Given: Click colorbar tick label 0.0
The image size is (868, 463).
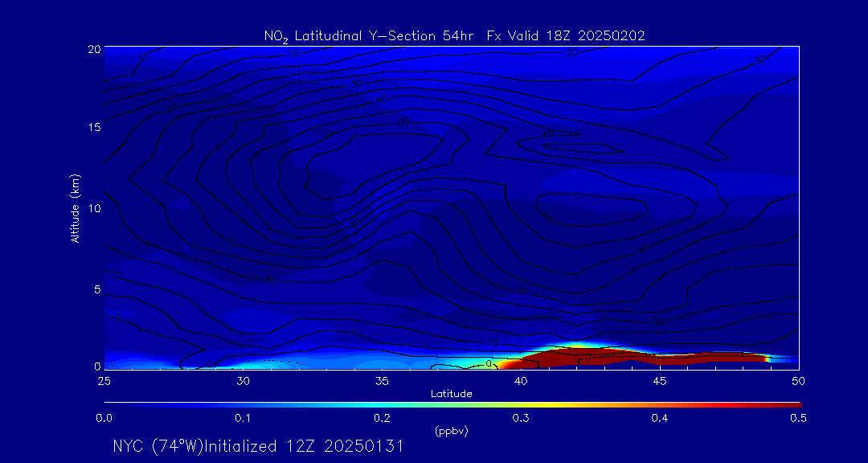Looking at the screenshot, I should click(x=104, y=420).
